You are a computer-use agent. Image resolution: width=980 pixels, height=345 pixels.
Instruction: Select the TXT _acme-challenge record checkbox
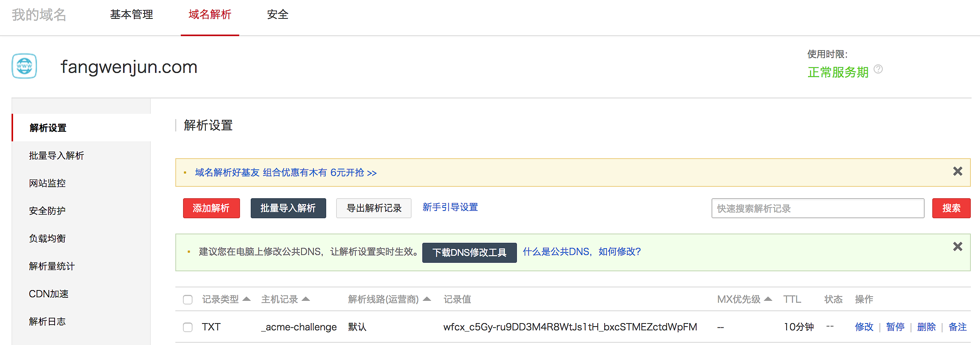point(188,327)
